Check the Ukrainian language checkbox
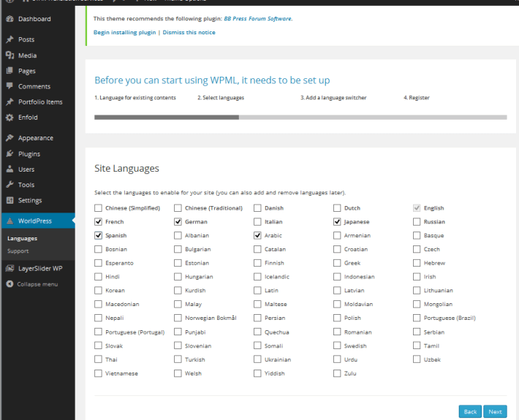519x420 pixels. tap(257, 359)
